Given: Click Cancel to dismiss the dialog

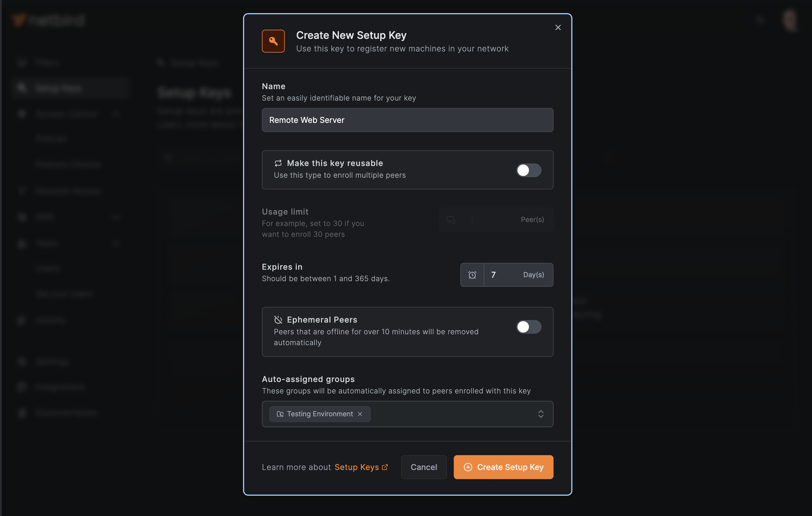Looking at the screenshot, I should click(423, 467).
